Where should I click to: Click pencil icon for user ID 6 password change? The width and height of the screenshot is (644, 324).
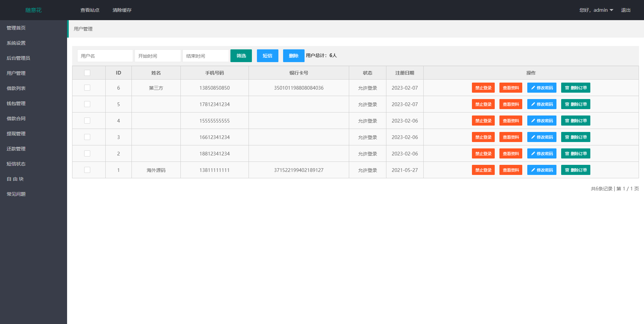coord(533,88)
